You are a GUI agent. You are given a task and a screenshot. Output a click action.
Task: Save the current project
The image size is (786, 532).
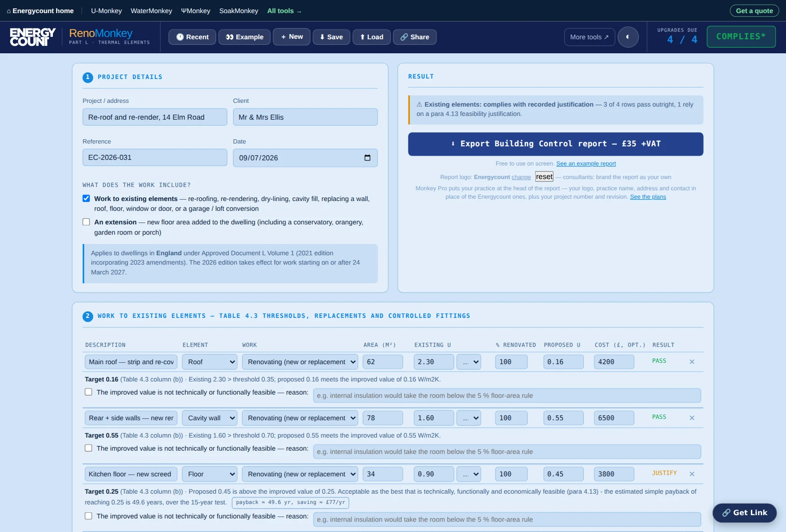(x=331, y=37)
